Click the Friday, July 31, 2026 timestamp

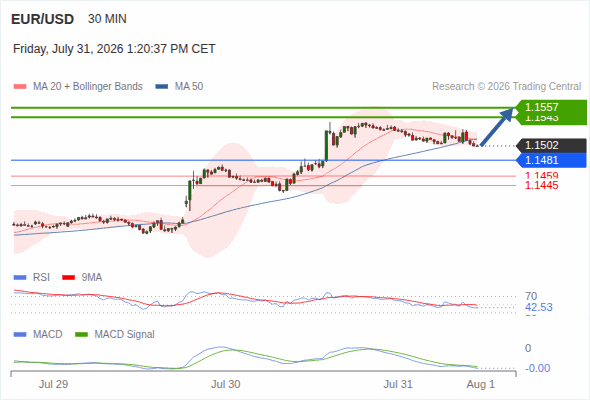(x=114, y=49)
